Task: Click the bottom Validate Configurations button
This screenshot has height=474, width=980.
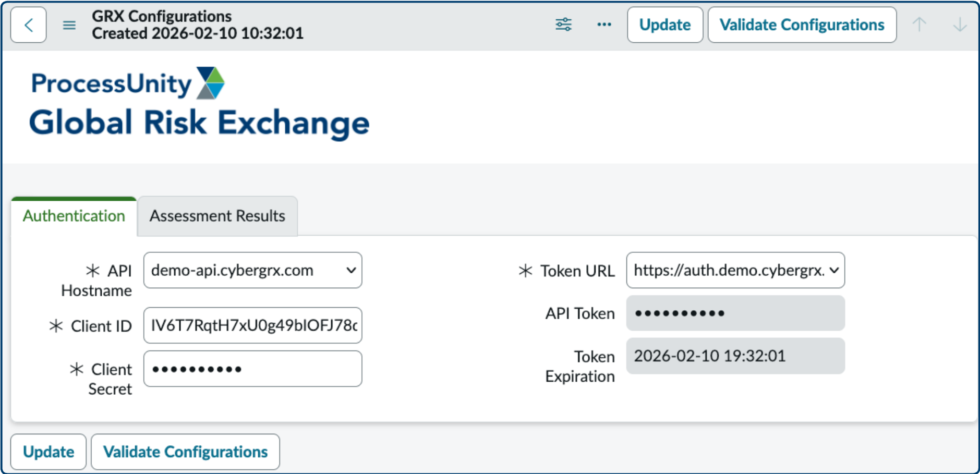Action: coord(185,452)
